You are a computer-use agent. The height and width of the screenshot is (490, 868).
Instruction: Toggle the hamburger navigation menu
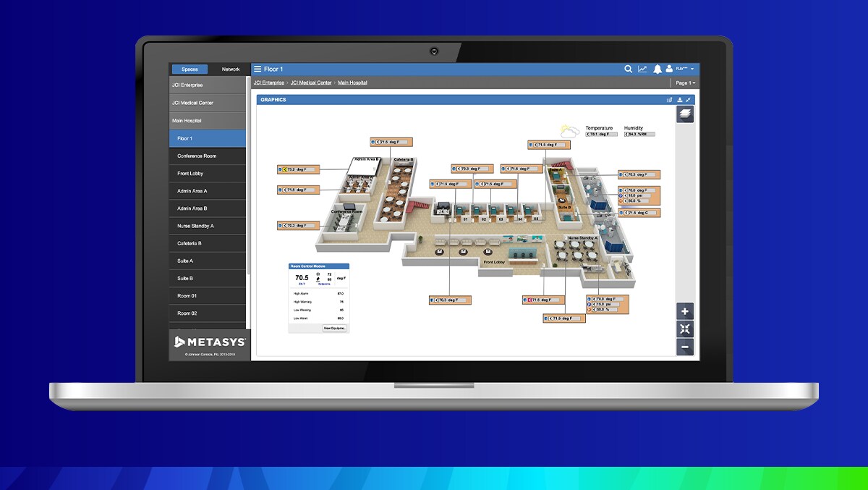[x=257, y=69]
